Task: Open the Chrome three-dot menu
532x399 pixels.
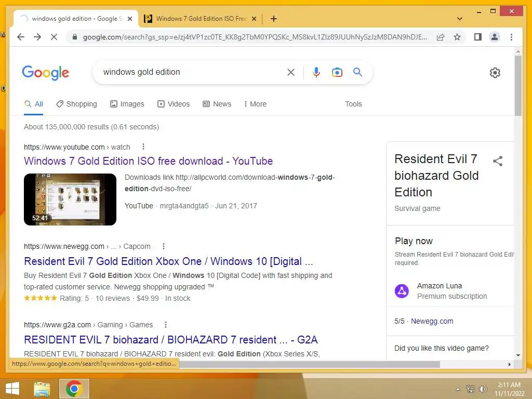Action: (511, 37)
